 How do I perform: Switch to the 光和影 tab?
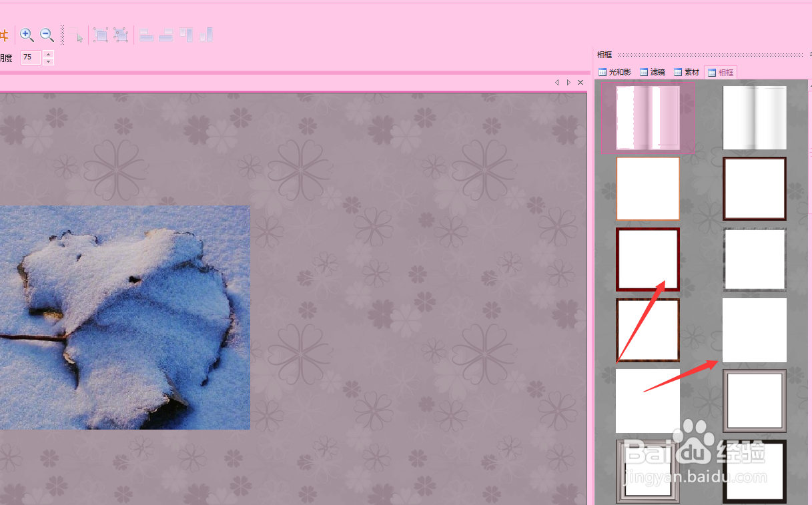tap(615, 72)
